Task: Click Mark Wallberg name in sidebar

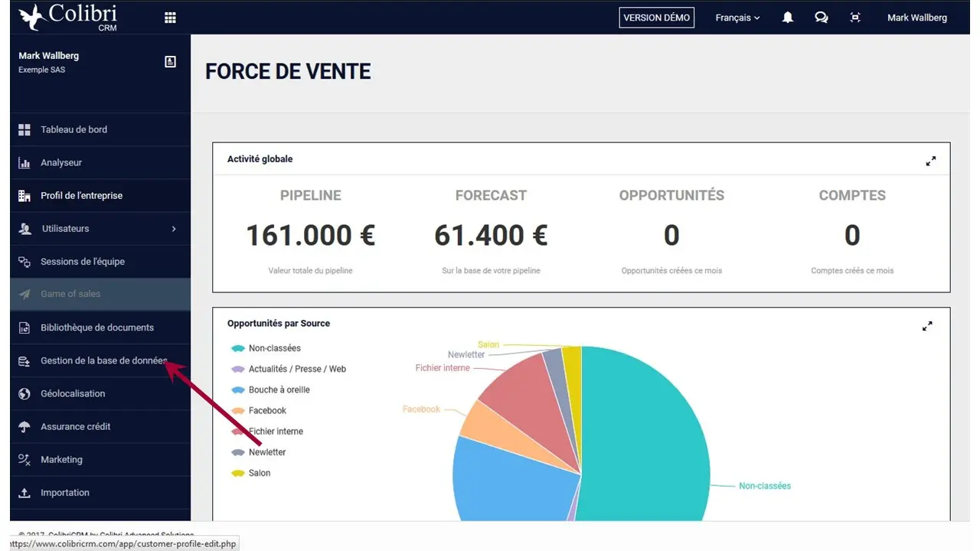Action: click(x=49, y=56)
